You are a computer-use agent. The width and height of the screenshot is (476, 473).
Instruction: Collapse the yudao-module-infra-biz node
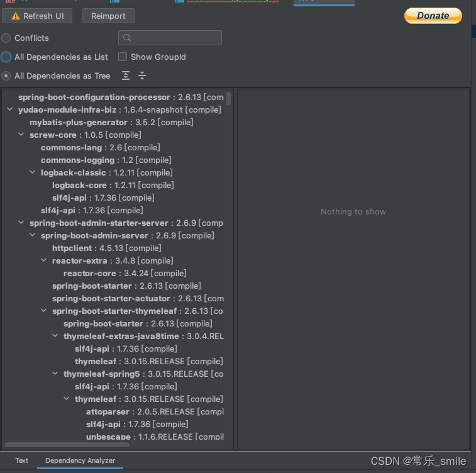click(x=9, y=109)
